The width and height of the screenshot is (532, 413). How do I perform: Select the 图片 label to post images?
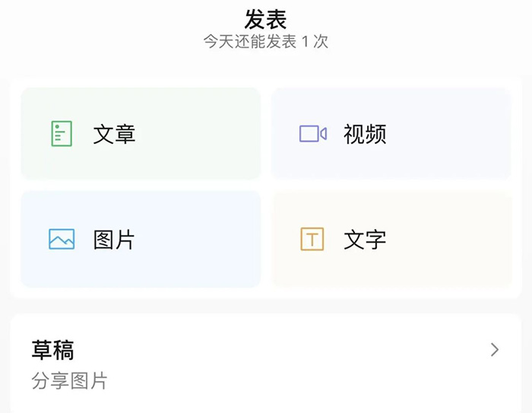(114, 240)
